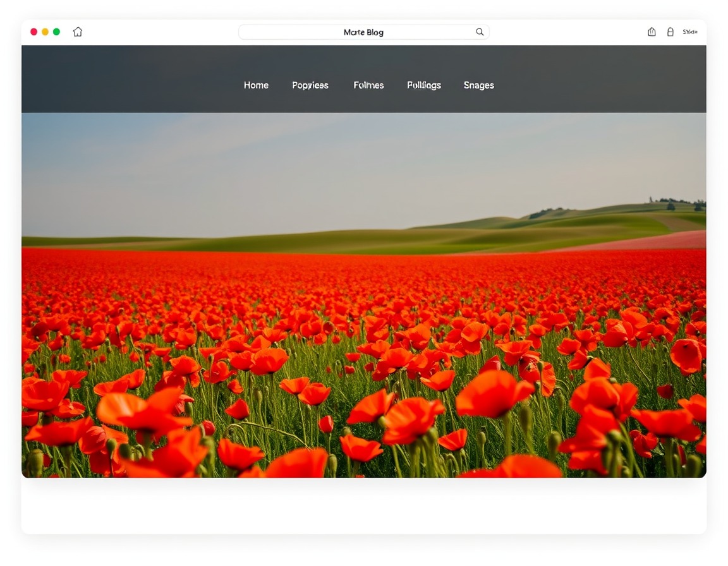Maximize the window using green button

click(57, 32)
